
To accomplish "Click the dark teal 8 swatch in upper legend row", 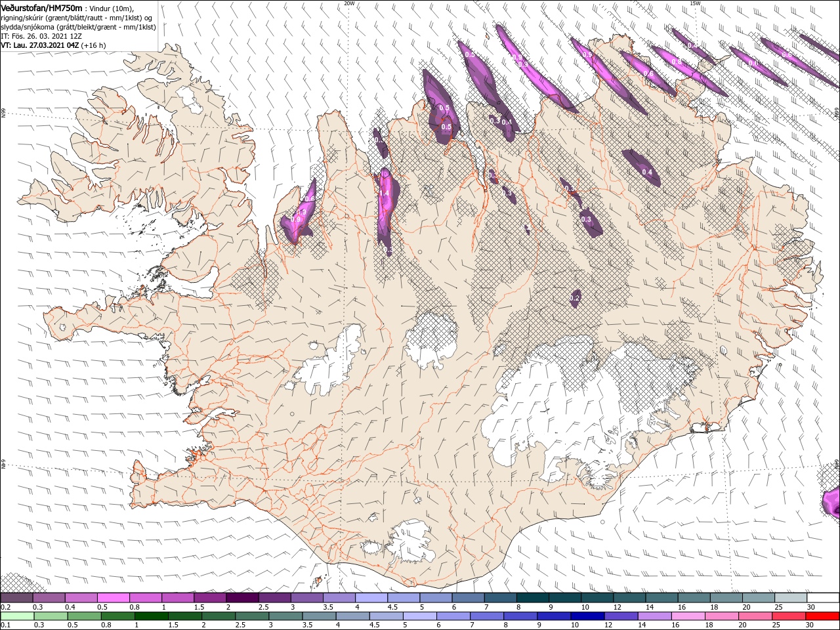I will click(x=532, y=598).
